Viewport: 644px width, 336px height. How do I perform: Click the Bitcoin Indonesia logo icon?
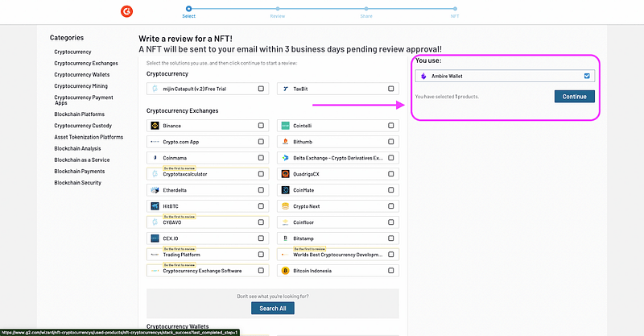[285, 271]
